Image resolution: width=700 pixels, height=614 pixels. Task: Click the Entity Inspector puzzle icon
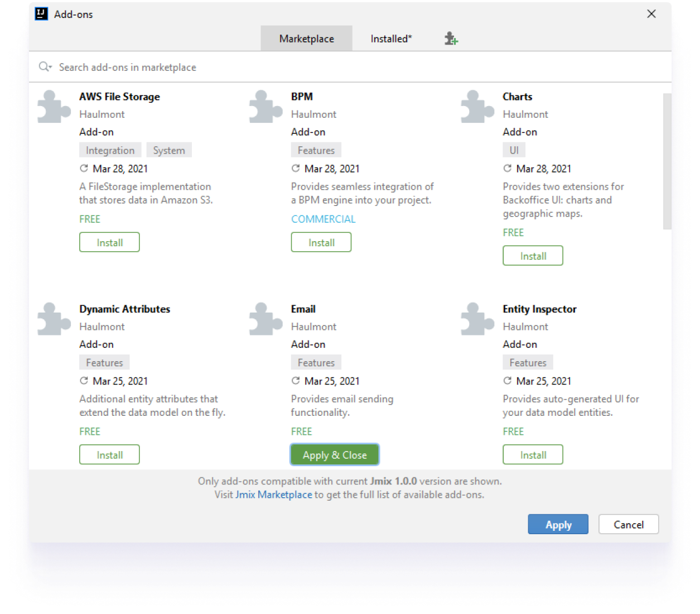tap(477, 319)
